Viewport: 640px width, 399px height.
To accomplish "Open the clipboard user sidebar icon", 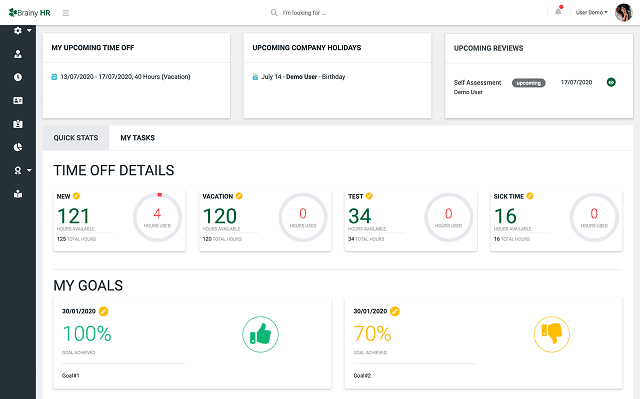I will click(18, 124).
